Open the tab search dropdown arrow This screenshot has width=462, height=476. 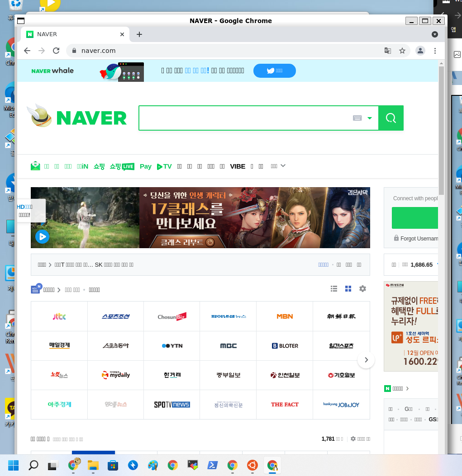(435, 34)
